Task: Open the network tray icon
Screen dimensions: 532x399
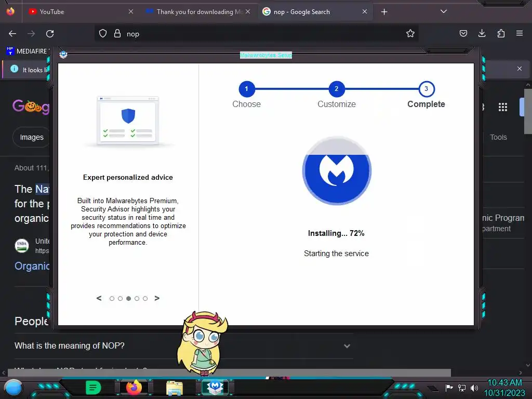Action: point(462,388)
